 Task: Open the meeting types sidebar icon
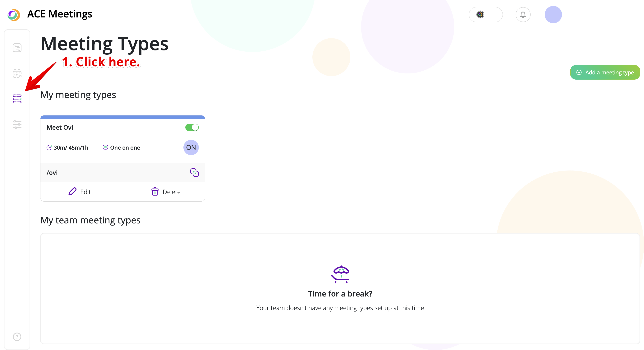point(17,99)
